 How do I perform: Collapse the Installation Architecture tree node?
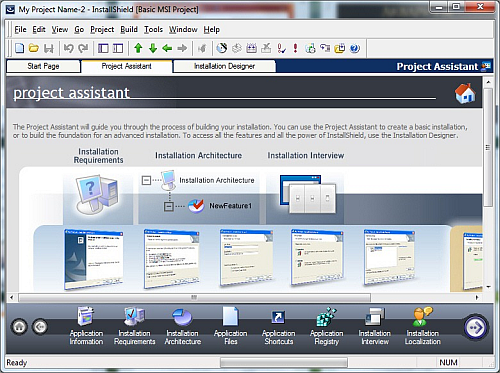click(146, 180)
